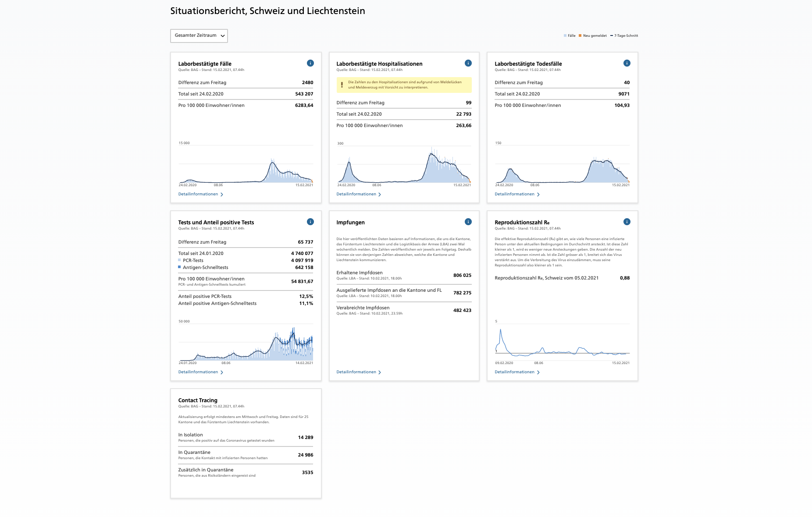Image resolution: width=812 pixels, height=517 pixels.
Task: Click the Contact Tracing card heading
Action: (x=198, y=400)
